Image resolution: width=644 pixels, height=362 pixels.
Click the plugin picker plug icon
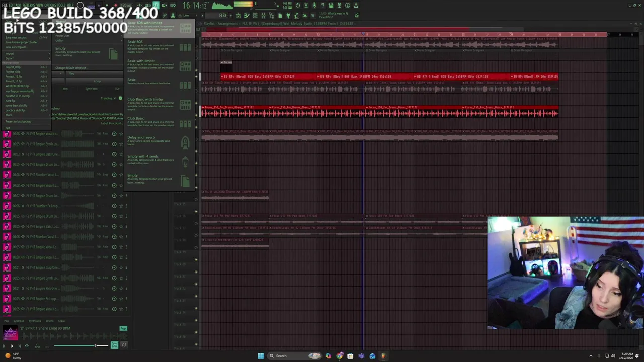[x=289, y=15]
